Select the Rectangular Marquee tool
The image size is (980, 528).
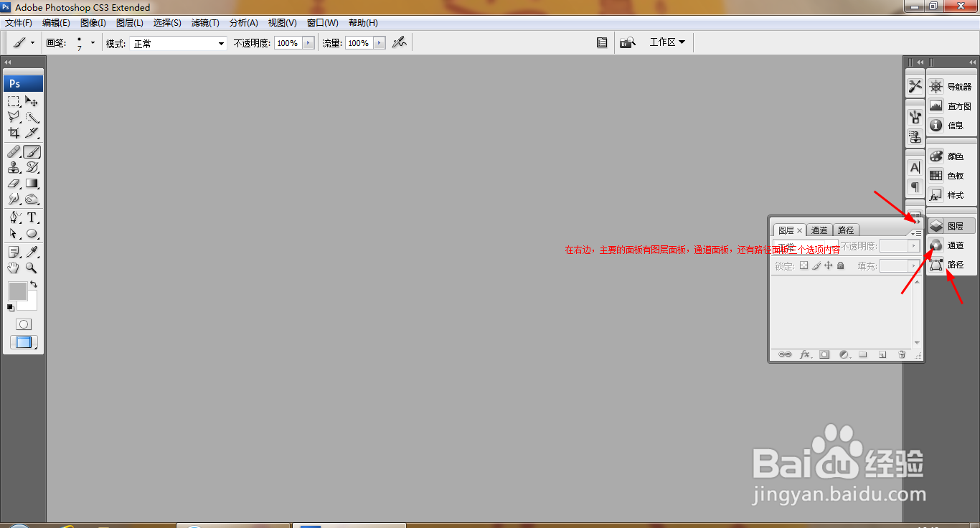14,101
